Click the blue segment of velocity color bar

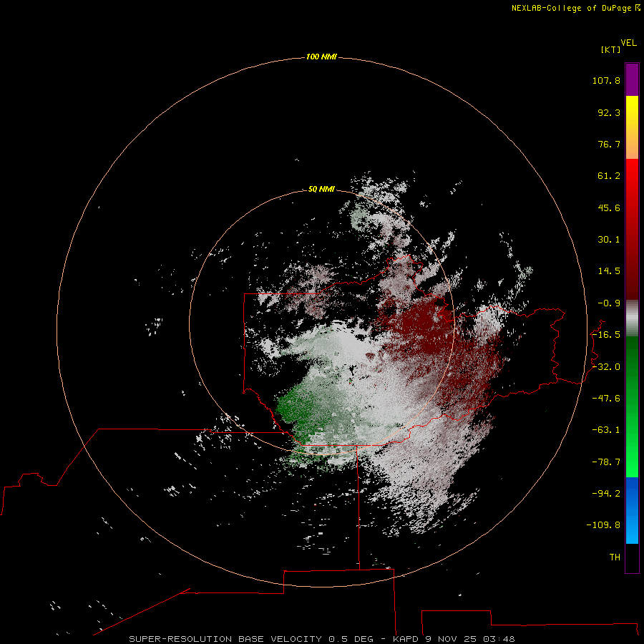[x=632, y=510]
